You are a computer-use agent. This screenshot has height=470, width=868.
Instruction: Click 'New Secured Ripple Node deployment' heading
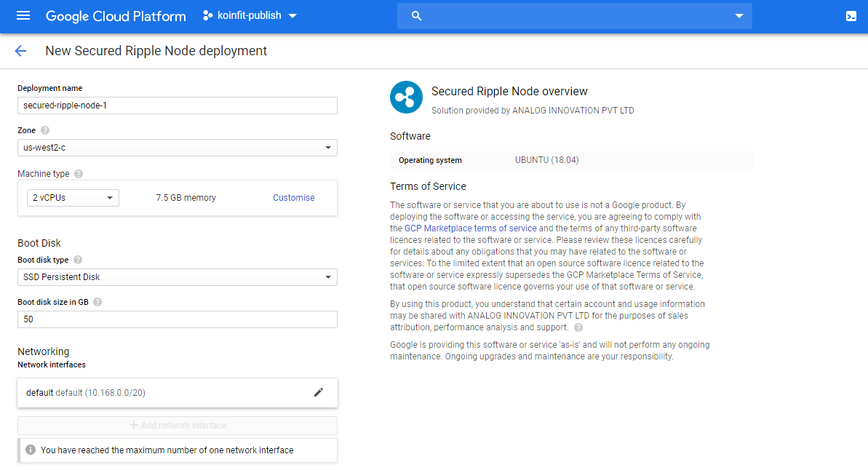[156, 51]
